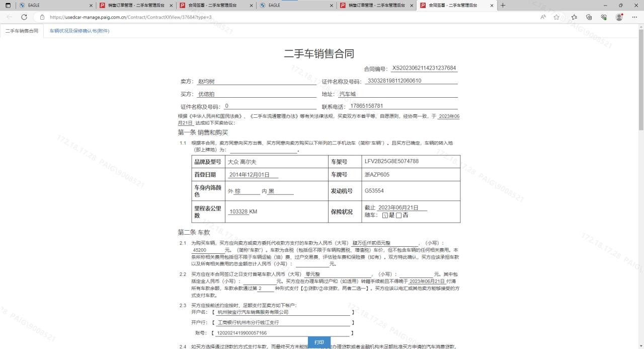644x349 pixels.
Task: Click seller name 赵均树
Action: [206, 82]
